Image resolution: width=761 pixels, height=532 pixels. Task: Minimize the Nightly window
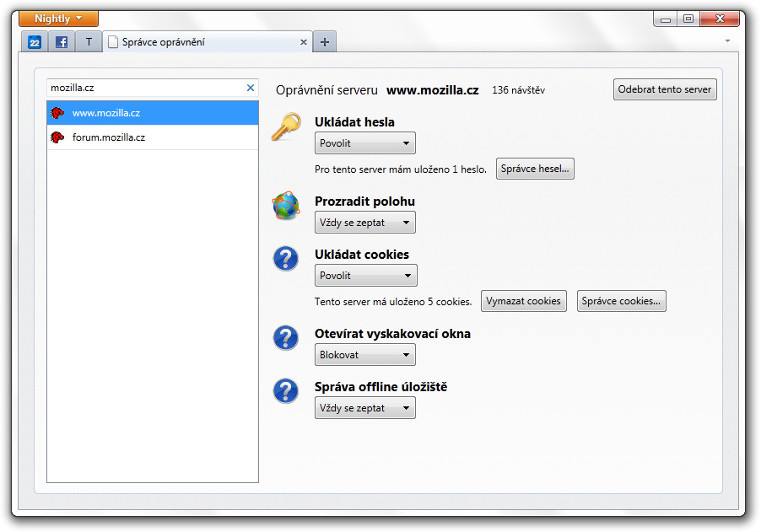[666, 19]
